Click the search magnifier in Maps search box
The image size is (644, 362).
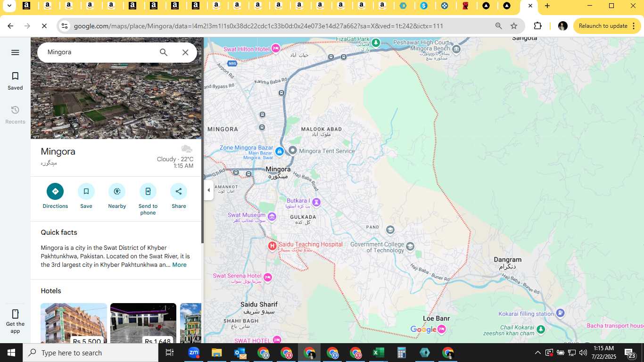164,52
